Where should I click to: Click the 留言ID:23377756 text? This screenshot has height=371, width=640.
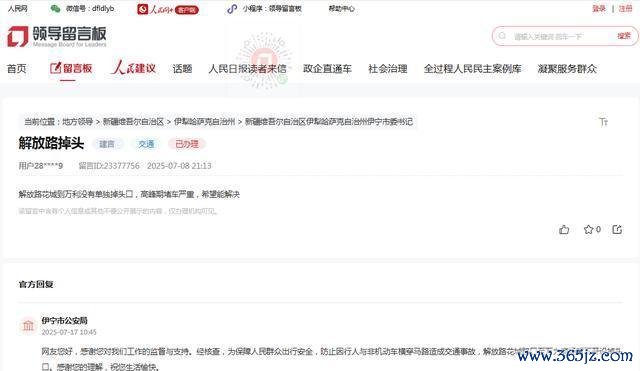coord(109,166)
